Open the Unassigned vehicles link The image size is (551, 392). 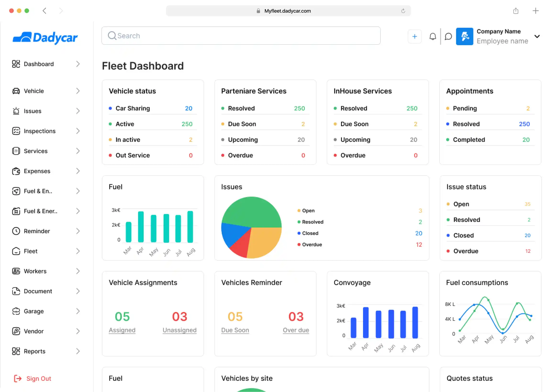pyautogui.click(x=179, y=330)
